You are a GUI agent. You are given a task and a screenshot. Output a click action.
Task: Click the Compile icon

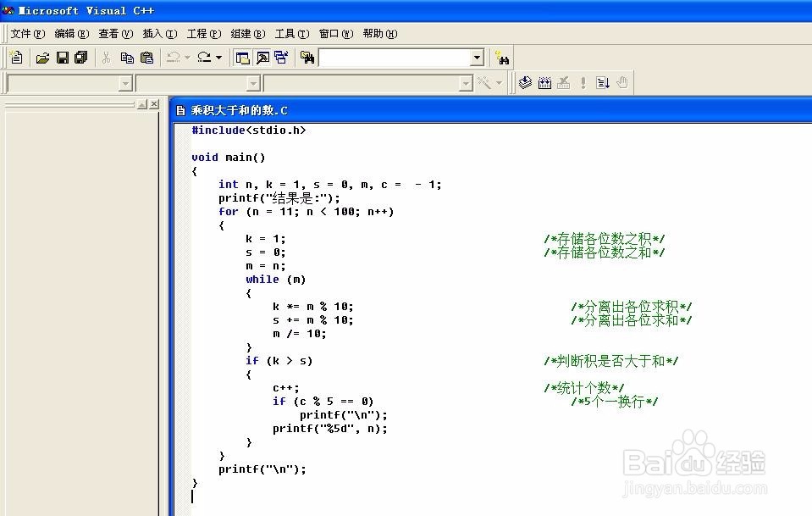click(x=525, y=82)
